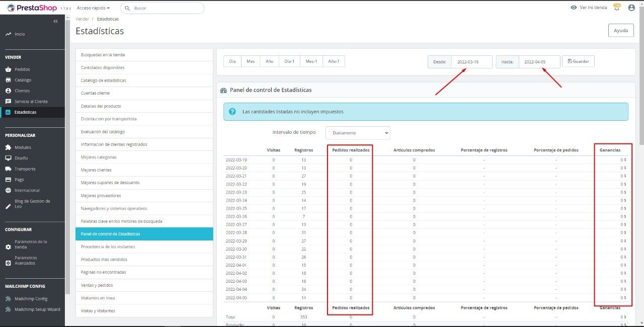Open Ver mi tienda link
The image size is (644, 327).
(x=593, y=8)
